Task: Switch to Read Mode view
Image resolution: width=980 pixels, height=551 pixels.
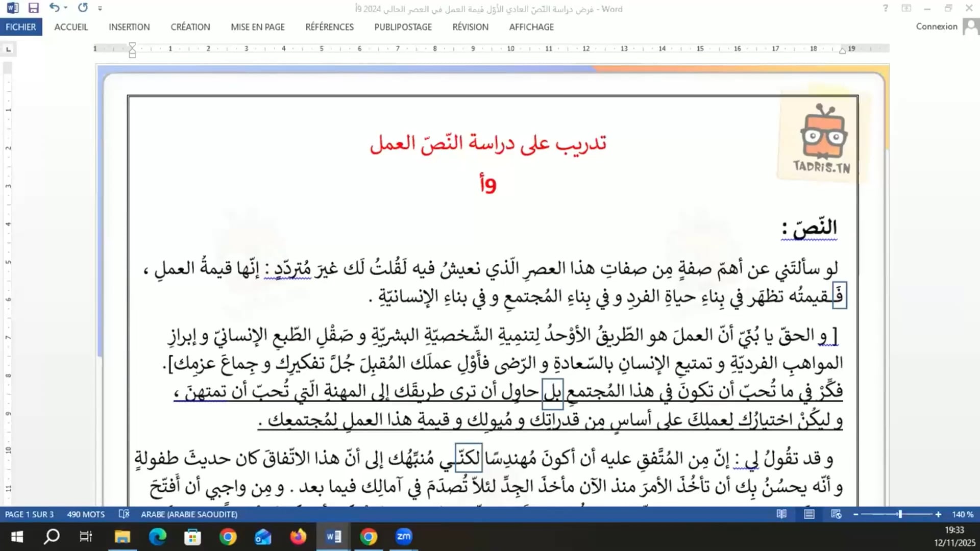Action: [781, 514]
